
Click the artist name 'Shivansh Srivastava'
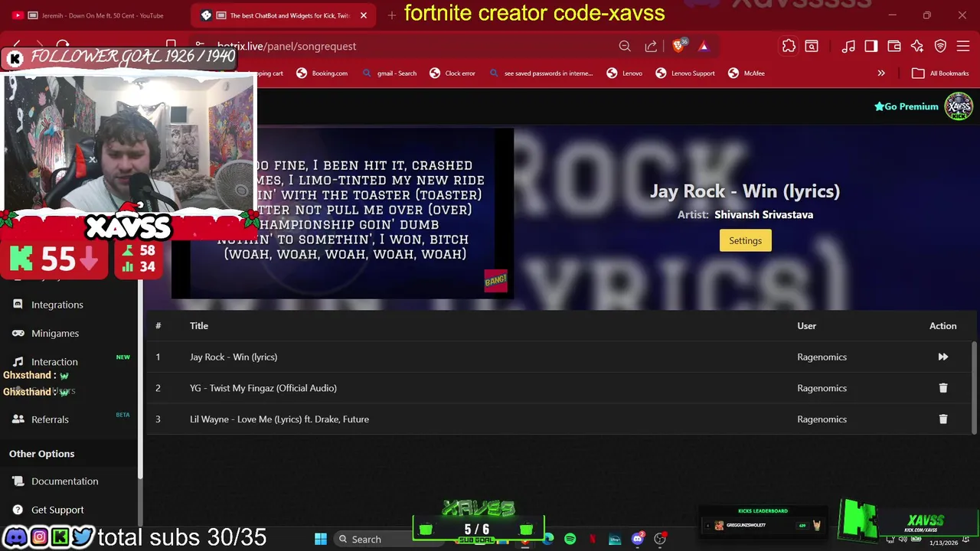pyautogui.click(x=763, y=214)
